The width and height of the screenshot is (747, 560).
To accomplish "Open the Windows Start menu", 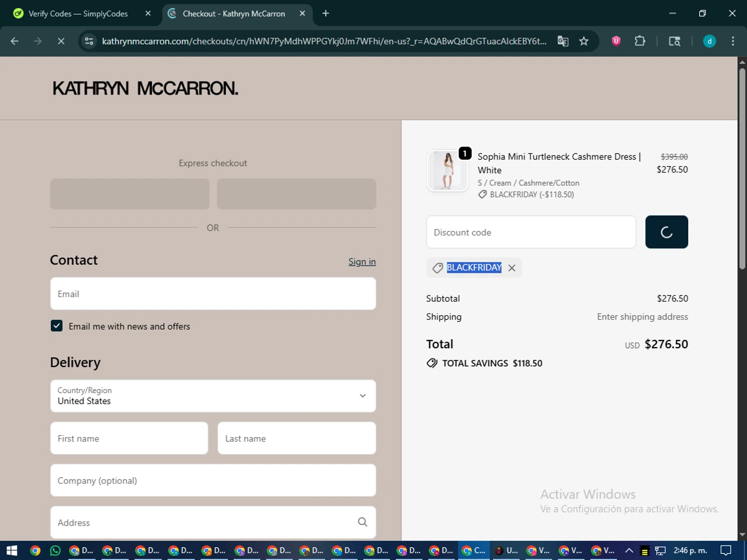I will click(x=11, y=551).
